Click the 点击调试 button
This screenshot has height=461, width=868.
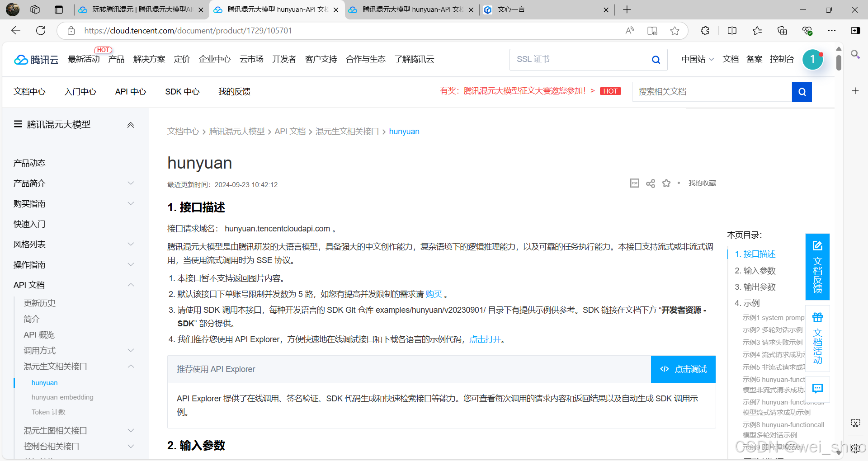pos(683,369)
